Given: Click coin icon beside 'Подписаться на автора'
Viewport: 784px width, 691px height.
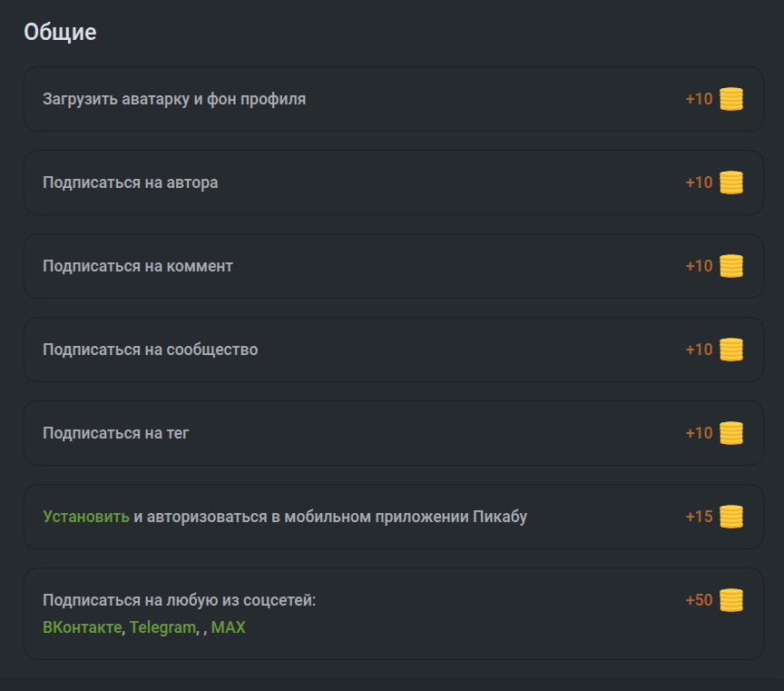Looking at the screenshot, I should pos(731,183).
